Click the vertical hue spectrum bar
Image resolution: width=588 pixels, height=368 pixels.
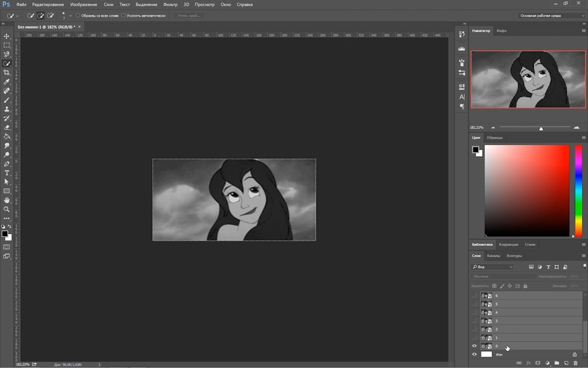(x=579, y=191)
